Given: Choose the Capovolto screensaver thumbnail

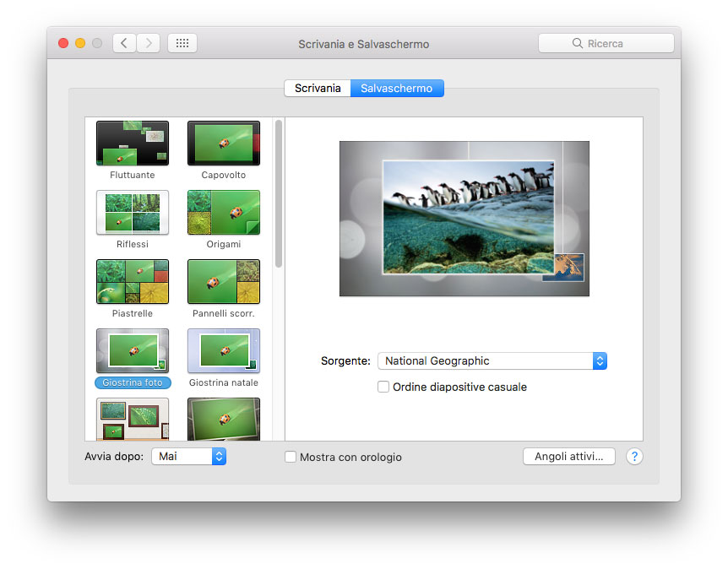Looking at the screenshot, I should (x=223, y=143).
